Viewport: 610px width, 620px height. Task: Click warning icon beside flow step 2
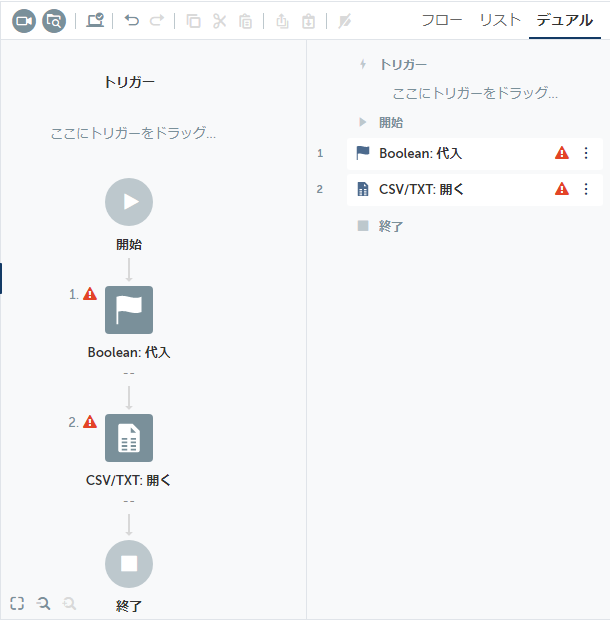coord(90,422)
